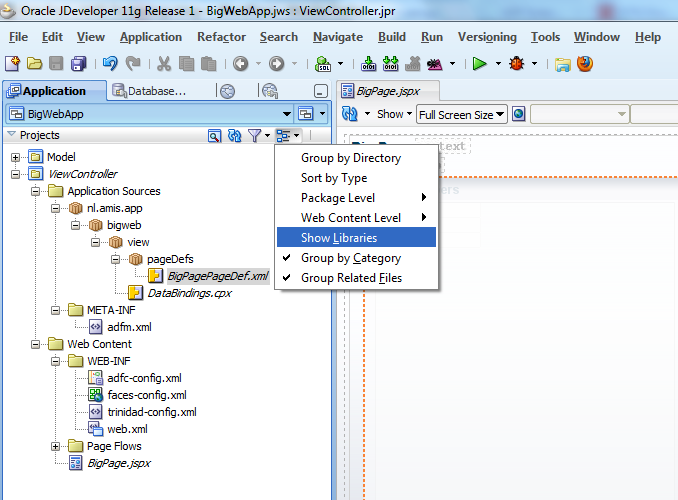Enable Show Libraries menu option

tap(339, 238)
